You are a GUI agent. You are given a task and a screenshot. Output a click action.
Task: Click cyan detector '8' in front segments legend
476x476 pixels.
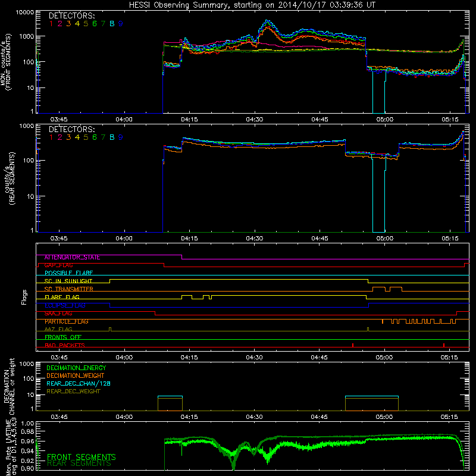tap(112, 24)
